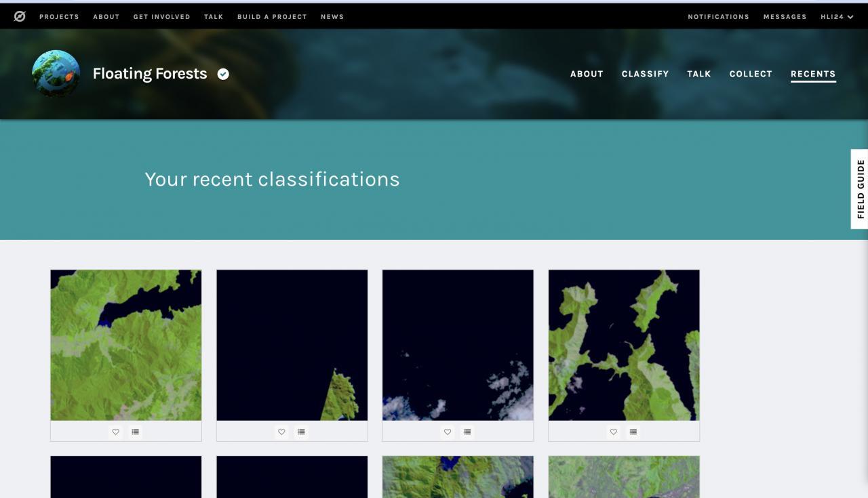Click the Floating Forests project title
Screen dimensions: 868x498
tap(150, 74)
